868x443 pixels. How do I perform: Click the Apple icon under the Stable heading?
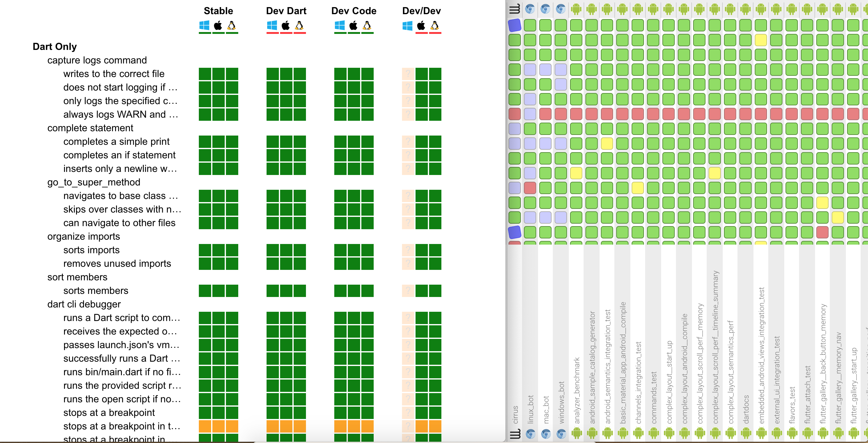(218, 25)
